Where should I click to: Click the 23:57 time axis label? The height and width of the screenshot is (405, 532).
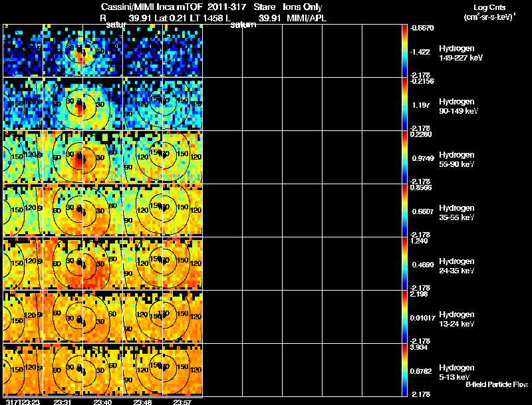click(x=182, y=402)
